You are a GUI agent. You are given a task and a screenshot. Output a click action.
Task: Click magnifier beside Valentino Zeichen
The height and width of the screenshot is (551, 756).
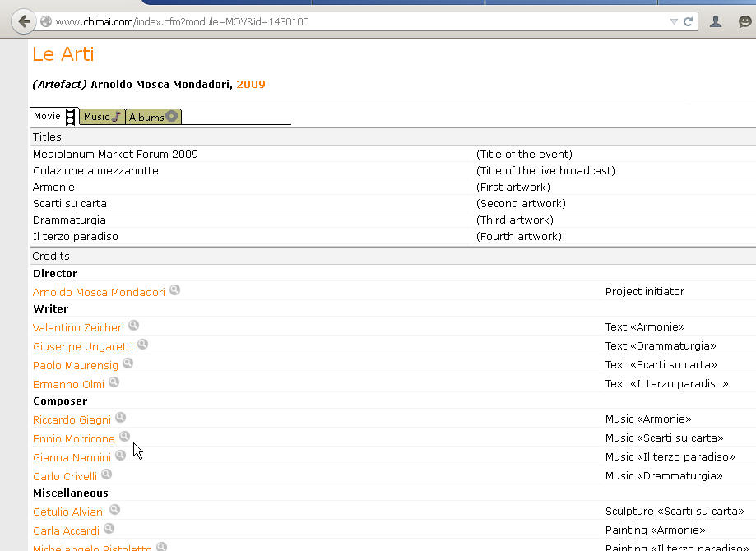[133, 326]
